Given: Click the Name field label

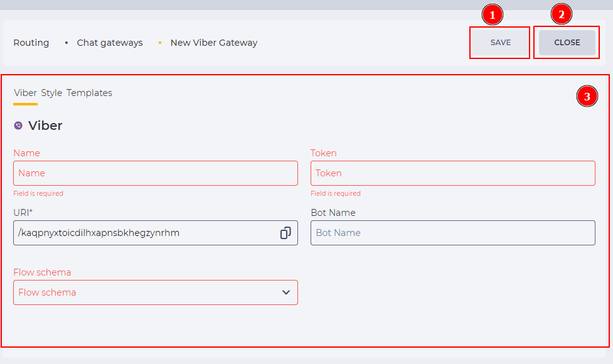Looking at the screenshot, I should click(x=26, y=153).
